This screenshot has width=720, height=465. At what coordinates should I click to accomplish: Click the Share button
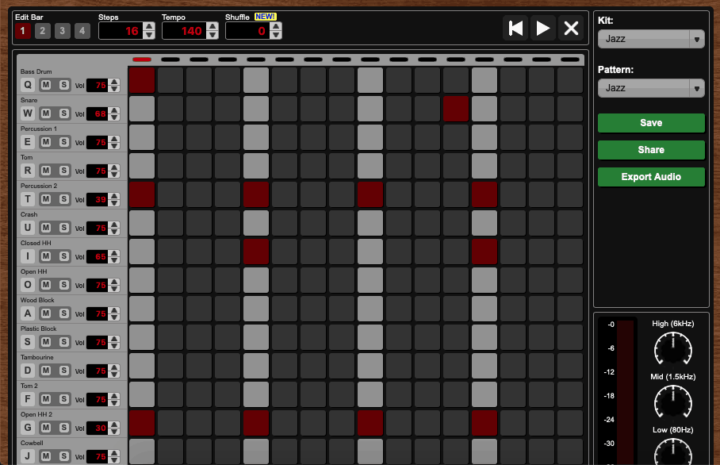pos(651,150)
